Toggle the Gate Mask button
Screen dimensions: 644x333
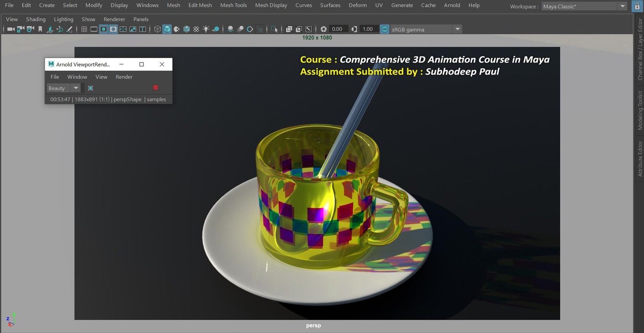click(x=113, y=29)
